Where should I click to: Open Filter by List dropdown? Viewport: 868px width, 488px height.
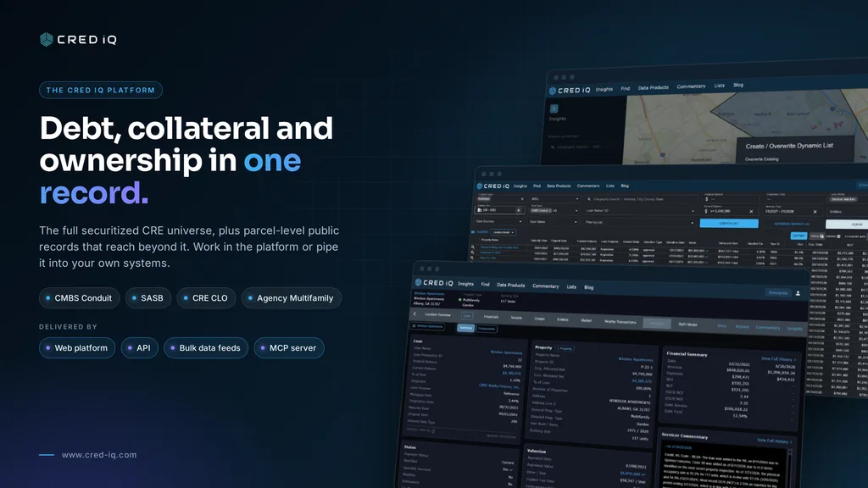(x=640, y=223)
